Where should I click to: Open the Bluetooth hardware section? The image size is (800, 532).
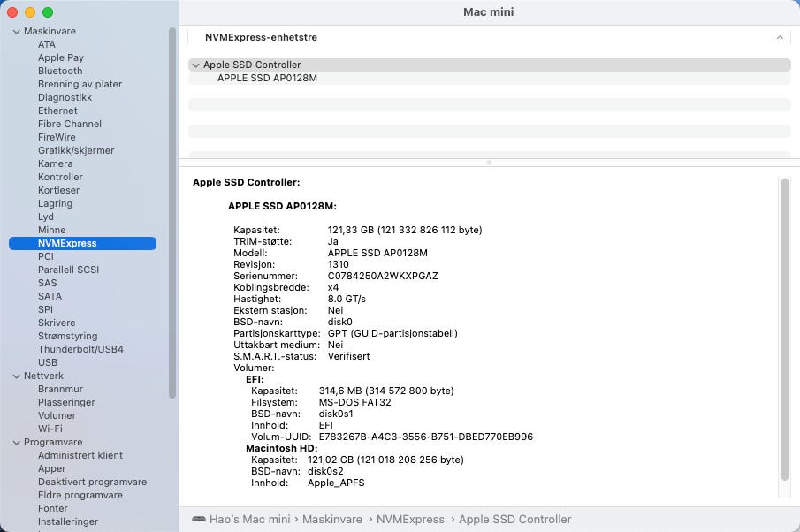coord(60,71)
